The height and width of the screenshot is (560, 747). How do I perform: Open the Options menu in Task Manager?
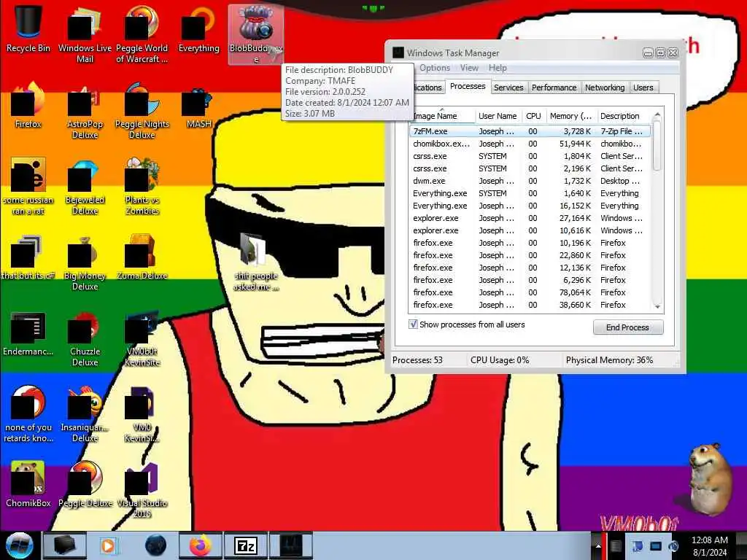tap(435, 68)
